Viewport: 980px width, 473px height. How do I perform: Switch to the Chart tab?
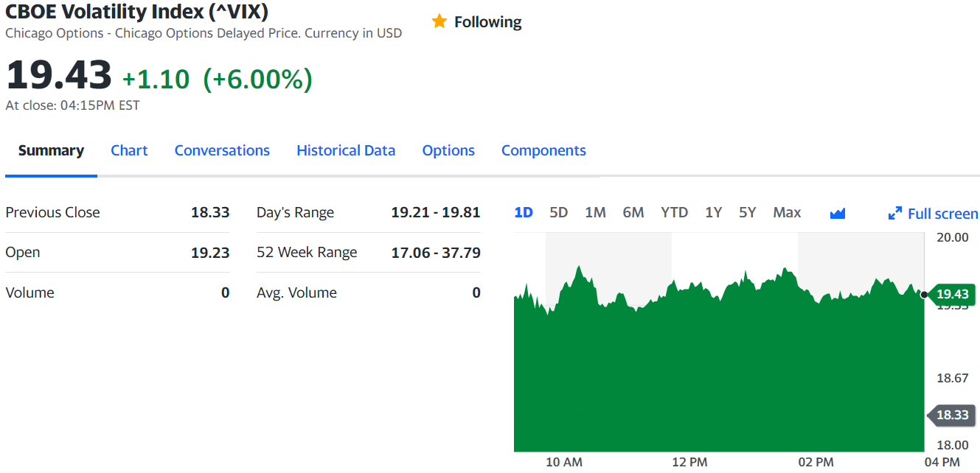click(129, 150)
